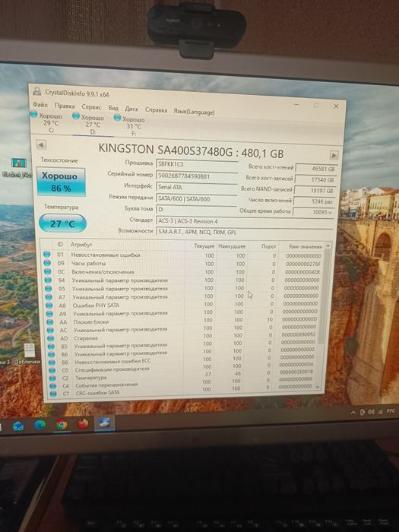Click raw value 00000000276F of Часы работы
The image size is (399, 532).
pyautogui.click(x=303, y=264)
